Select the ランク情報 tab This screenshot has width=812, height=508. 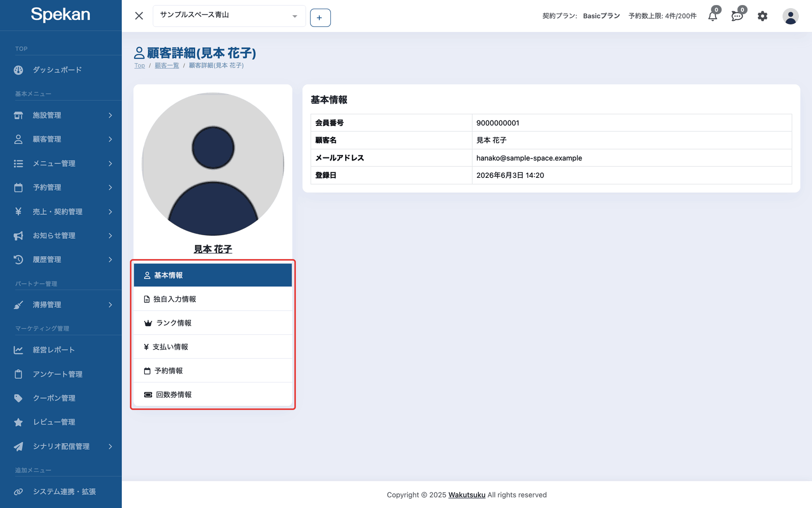[213, 323]
